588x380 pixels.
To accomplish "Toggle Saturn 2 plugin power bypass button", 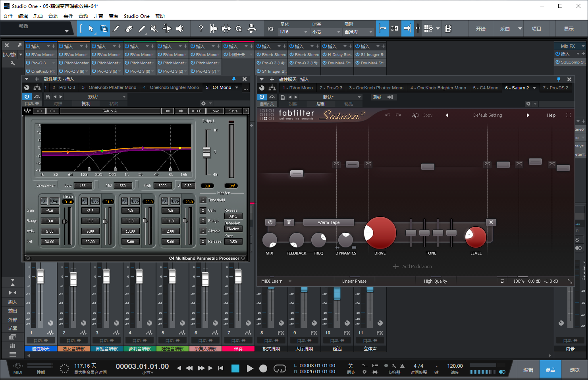I will pyautogui.click(x=262, y=97).
